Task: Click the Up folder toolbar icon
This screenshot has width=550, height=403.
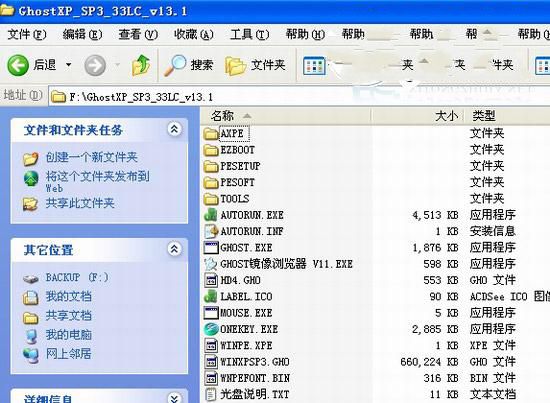Action: click(x=141, y=65)
